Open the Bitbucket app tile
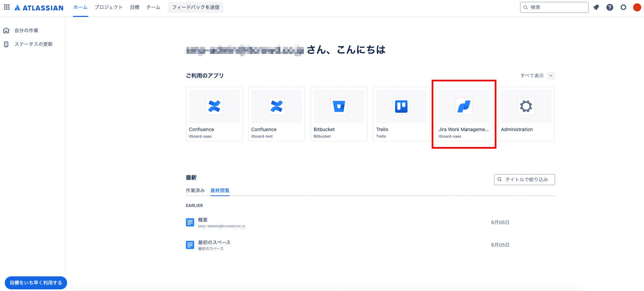The image size is (644, 291). pyautogui.click(x=339, y=114)
